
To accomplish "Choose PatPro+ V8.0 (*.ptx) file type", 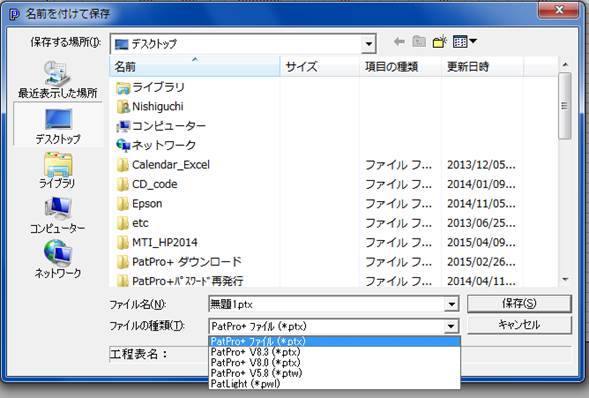I will point(334,362).
